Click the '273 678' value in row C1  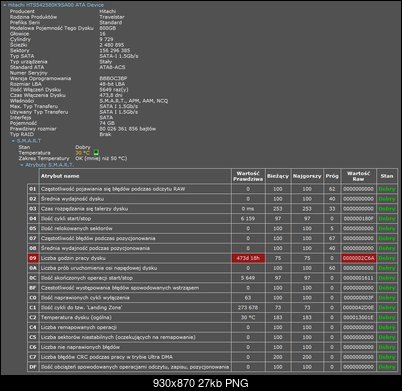248,308
